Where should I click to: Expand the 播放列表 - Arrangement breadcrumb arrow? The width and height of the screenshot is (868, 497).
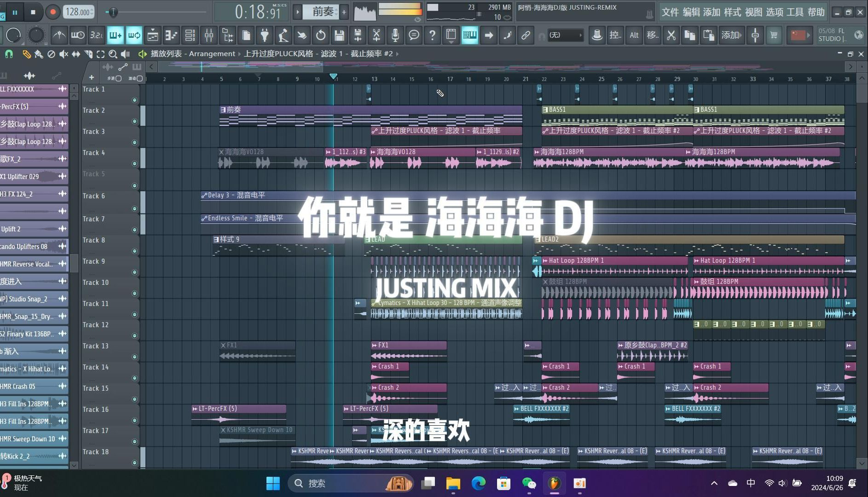[239, 54]
